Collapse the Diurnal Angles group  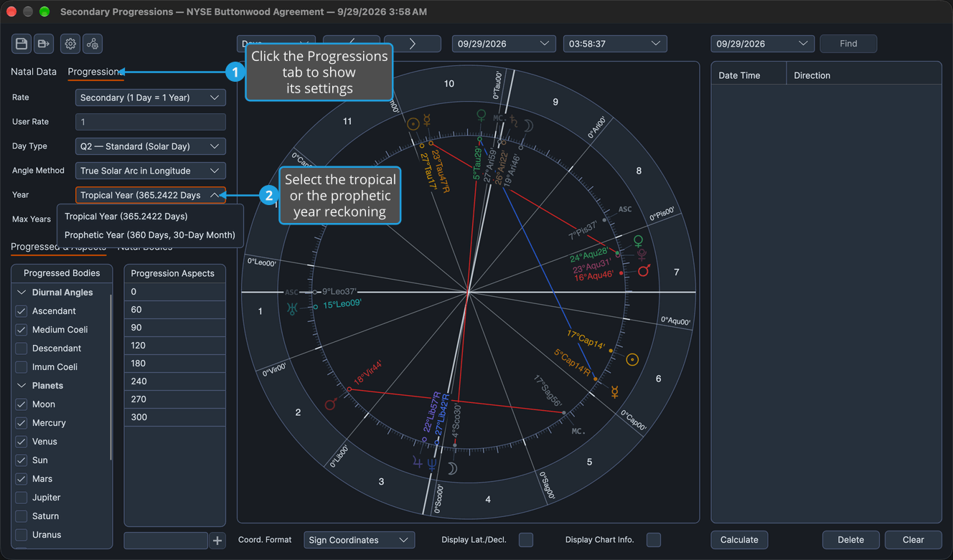tap(22, 293)
